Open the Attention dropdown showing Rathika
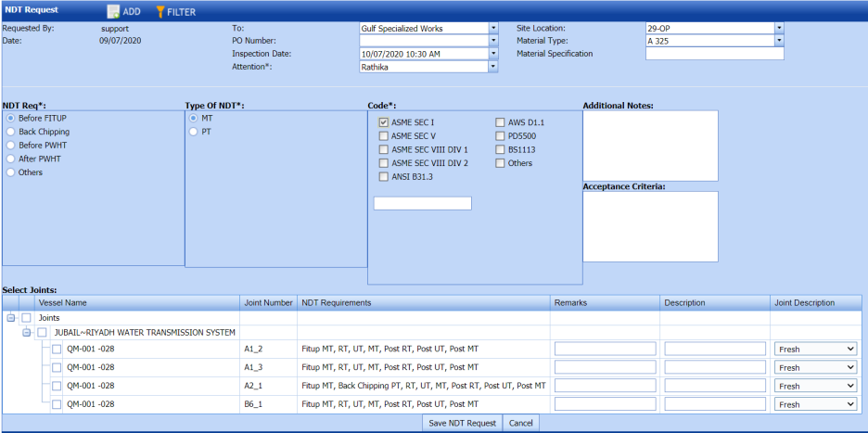The image size is (868, 433). point(492,67)
